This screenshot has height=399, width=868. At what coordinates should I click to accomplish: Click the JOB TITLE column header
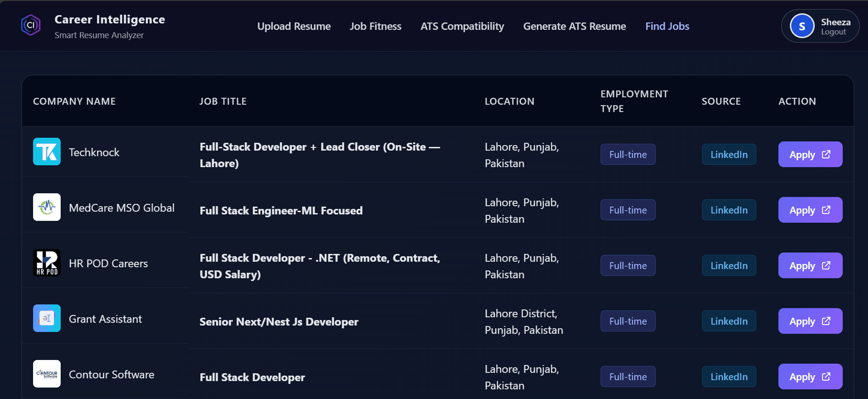[223, 101]
